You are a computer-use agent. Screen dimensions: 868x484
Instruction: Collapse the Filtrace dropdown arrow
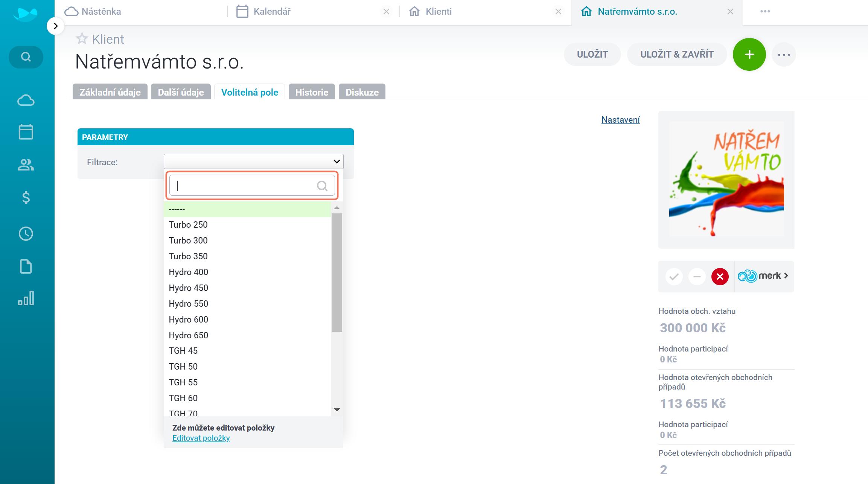pyautogui.click(x=337, y=161)
